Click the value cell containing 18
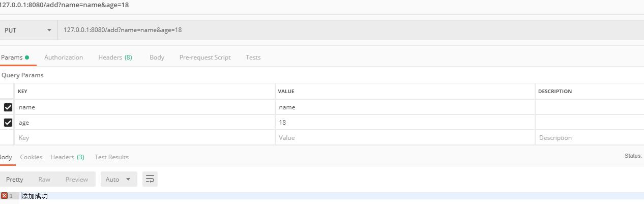 pos(405,123)
